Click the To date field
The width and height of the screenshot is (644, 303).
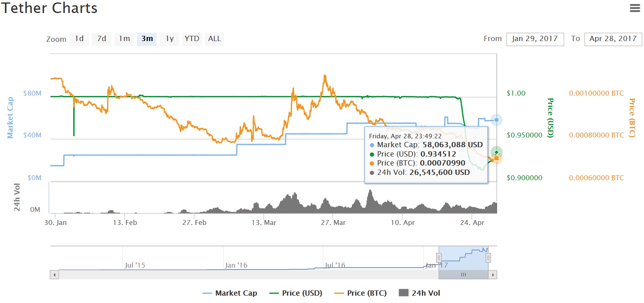click(613, 39)
